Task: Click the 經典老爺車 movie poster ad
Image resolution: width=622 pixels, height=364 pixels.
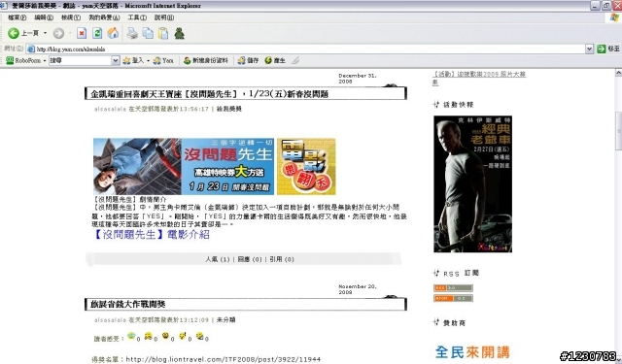Action: 473,183
